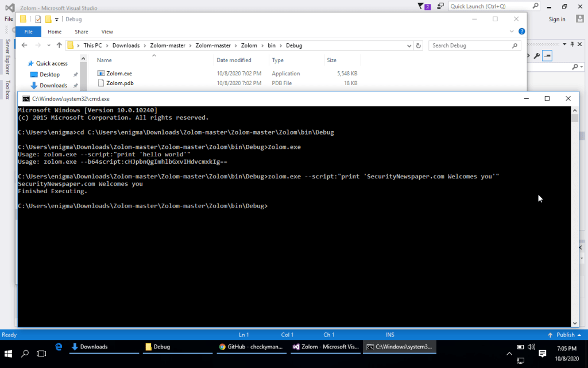
Task: Open the Visual Studio panel window position dropdown
Action: [564, 44]
